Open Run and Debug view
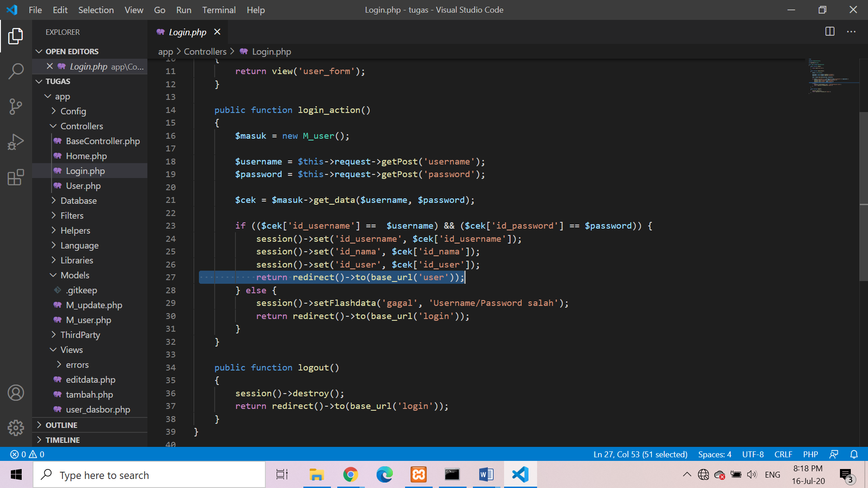 [x=16, y=142]
